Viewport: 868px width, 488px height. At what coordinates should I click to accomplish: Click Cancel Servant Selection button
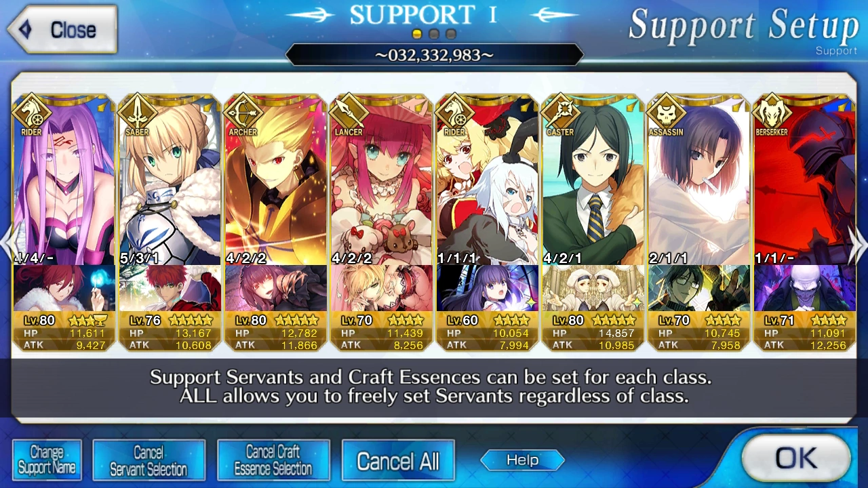149,461
